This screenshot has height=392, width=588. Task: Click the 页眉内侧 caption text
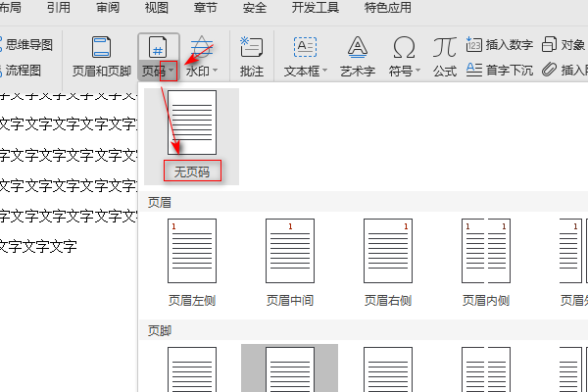pos(486,301)
